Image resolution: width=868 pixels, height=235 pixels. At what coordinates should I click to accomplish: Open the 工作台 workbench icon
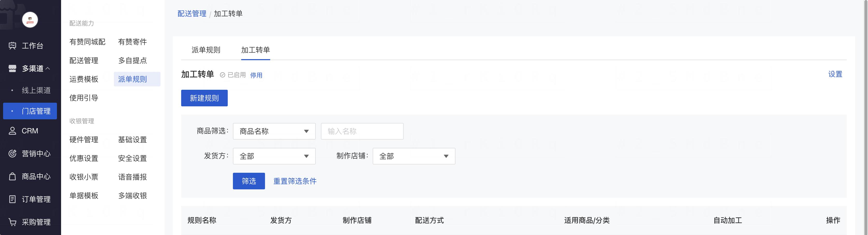pos(12,46)
